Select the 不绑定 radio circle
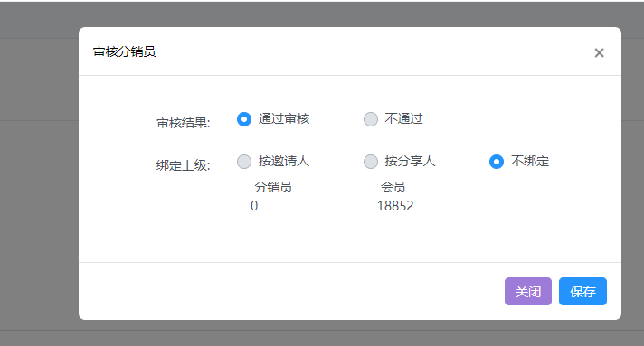 pos(497,162)
